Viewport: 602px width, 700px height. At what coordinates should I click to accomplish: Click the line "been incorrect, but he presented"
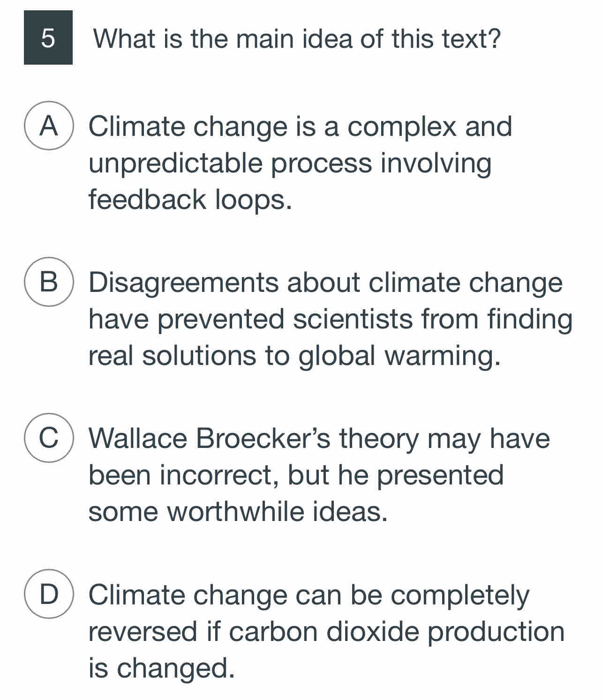click(296, 475)
